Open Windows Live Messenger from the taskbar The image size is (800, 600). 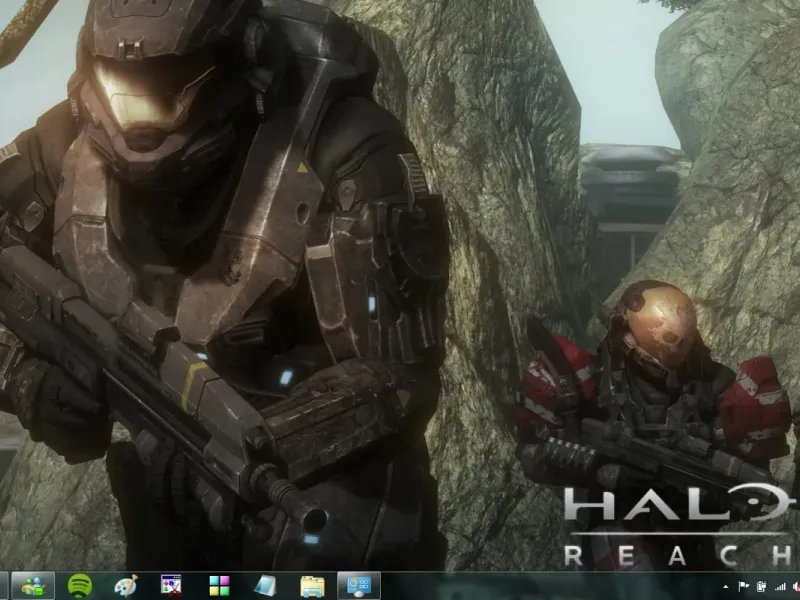(33, 586)
